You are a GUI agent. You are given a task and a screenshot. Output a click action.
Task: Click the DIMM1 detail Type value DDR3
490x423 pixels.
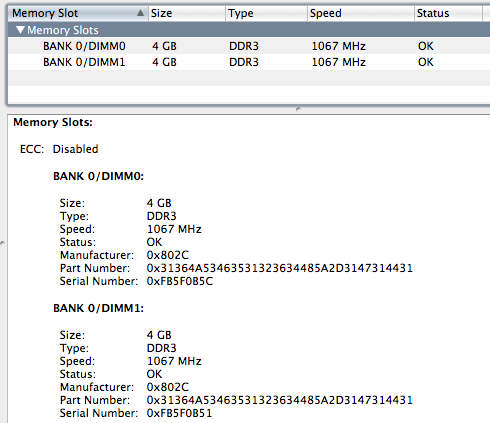[161, 348]
